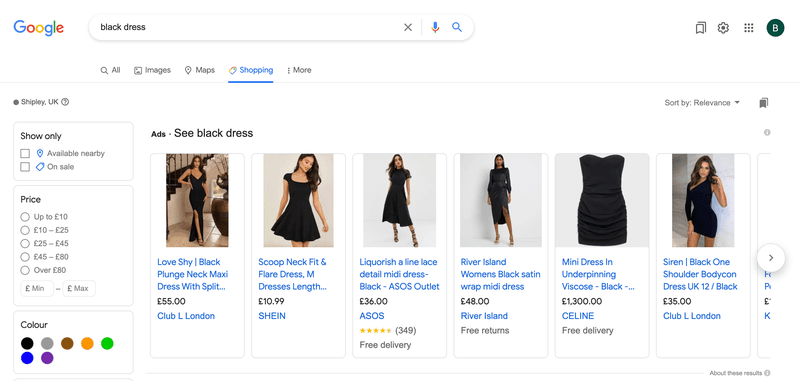Open the Google apps grid
This screenshot has width=800, height=381.
[748, 28]
